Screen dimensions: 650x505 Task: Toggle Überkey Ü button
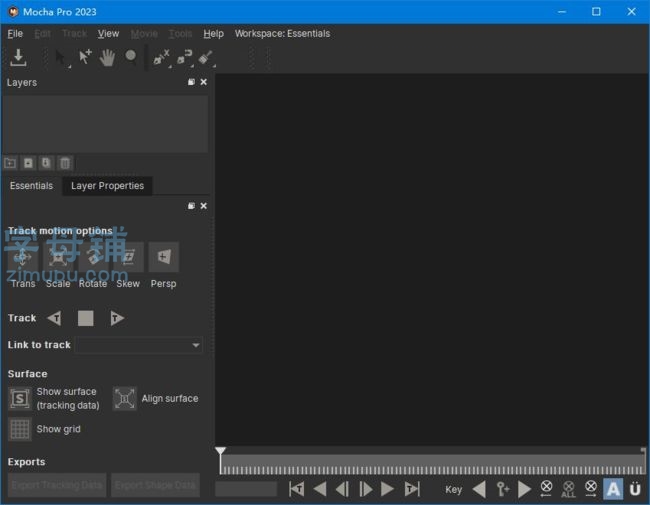(x=635, y=490)
